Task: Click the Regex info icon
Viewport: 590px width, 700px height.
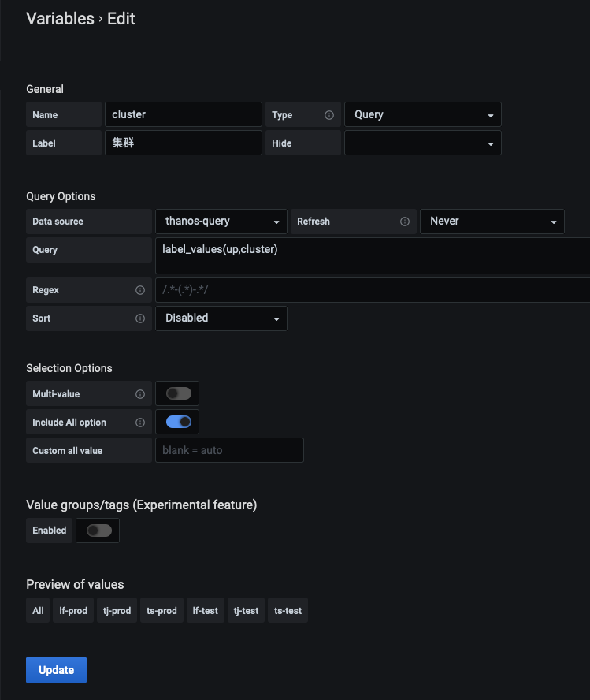Action: coord(140,290)
